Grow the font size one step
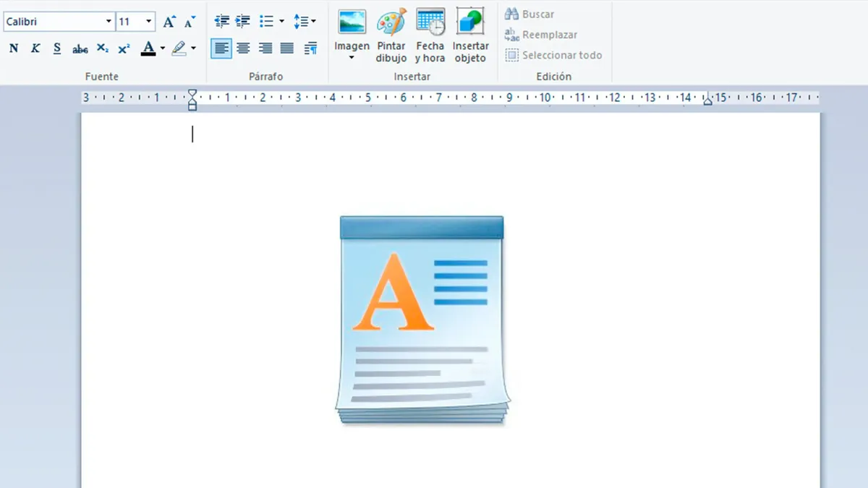This screenshot has width=868, height=488. coord(169,21)
